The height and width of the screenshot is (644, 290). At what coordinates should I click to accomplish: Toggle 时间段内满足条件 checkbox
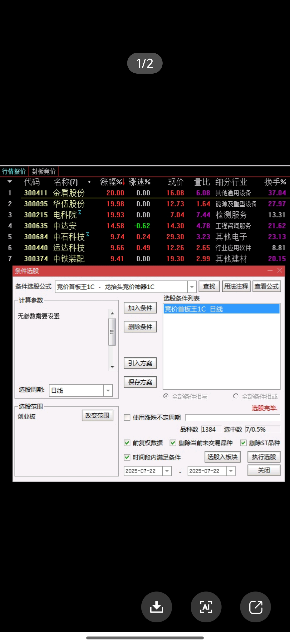(x=127, y=457)
